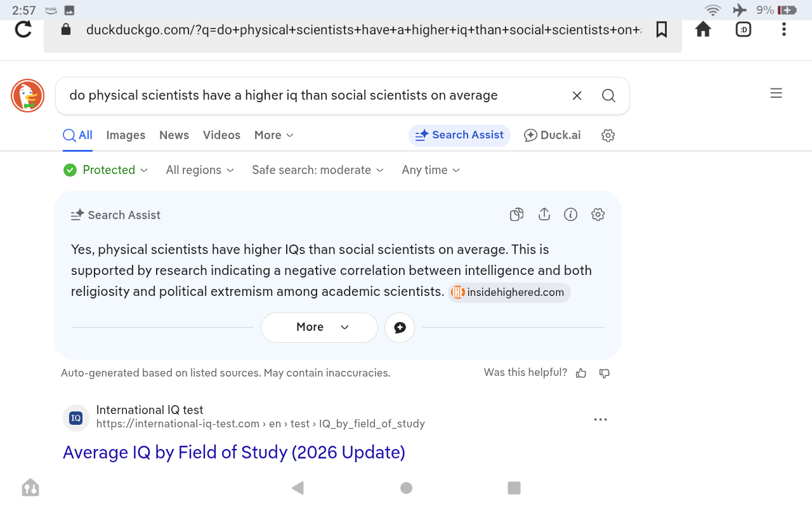Viewport: 812px width, 508px height.
Task: Share the Search Assist answer
Action: [x=544, y=215]
